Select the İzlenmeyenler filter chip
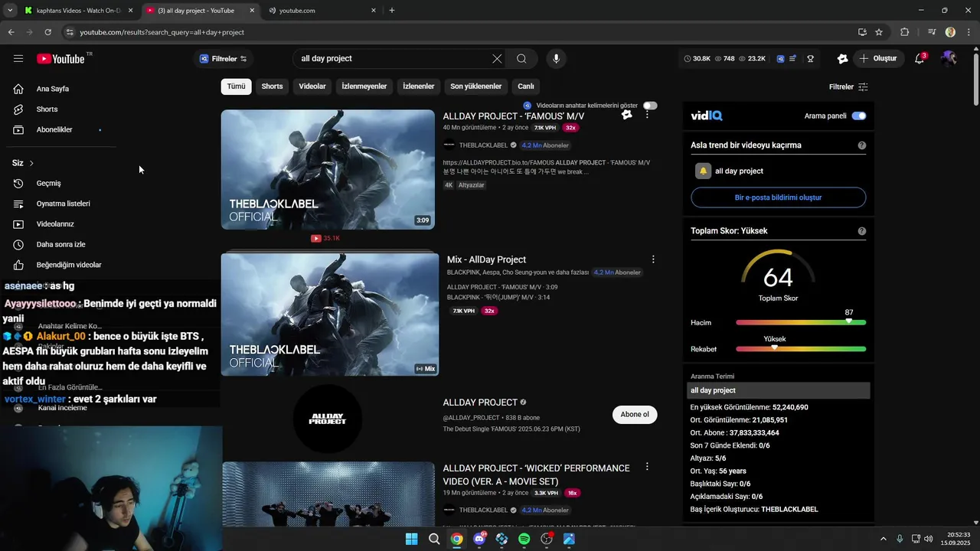980x551 pixels. pyautogui.click(x=364, y=86)
